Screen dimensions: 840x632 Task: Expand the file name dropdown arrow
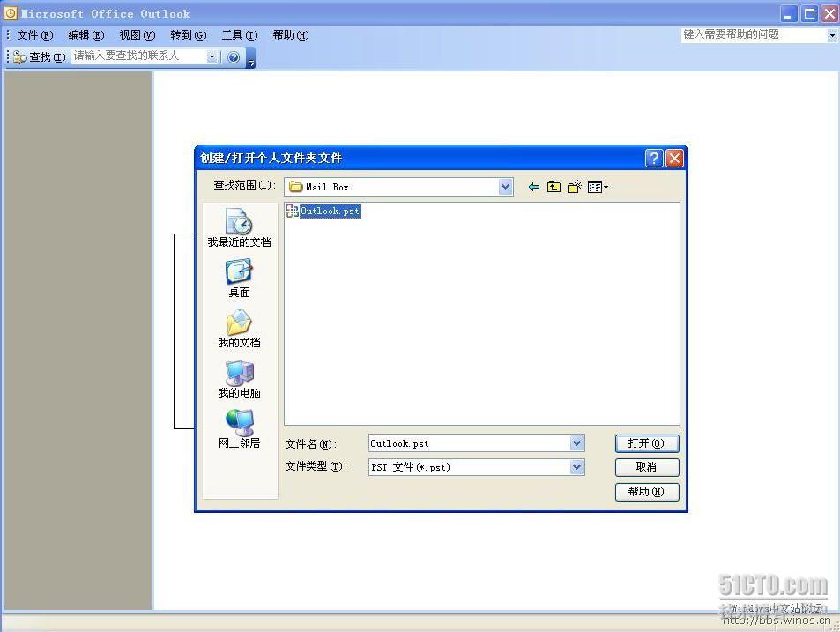click(576, 443)
